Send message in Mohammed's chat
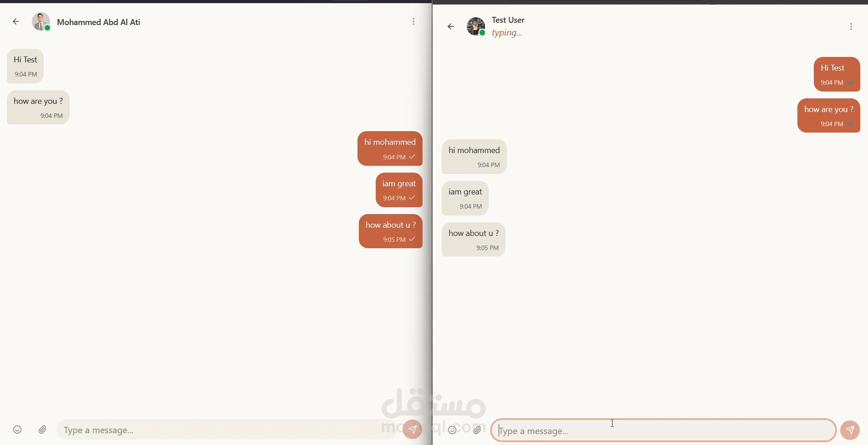 point(412,429)
